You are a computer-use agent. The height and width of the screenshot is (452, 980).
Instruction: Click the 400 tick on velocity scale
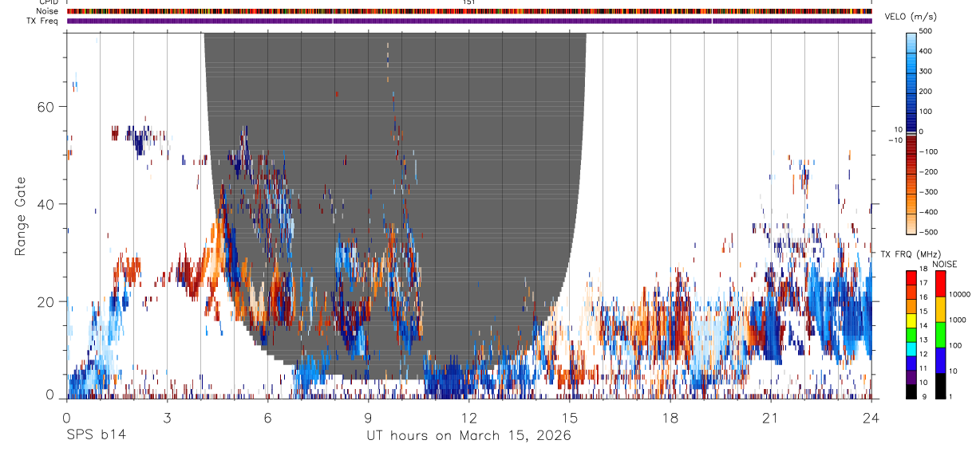(927, 51)
